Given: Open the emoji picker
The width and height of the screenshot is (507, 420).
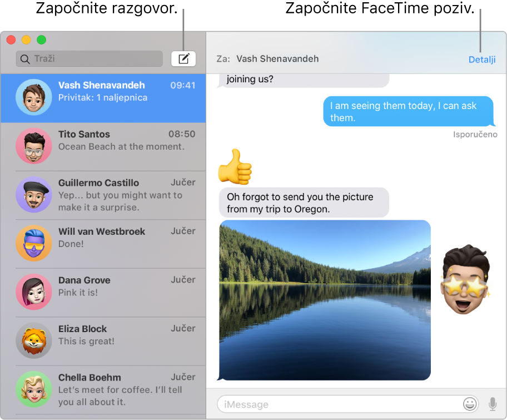Looking at the screenshot, I should point(469,404).
